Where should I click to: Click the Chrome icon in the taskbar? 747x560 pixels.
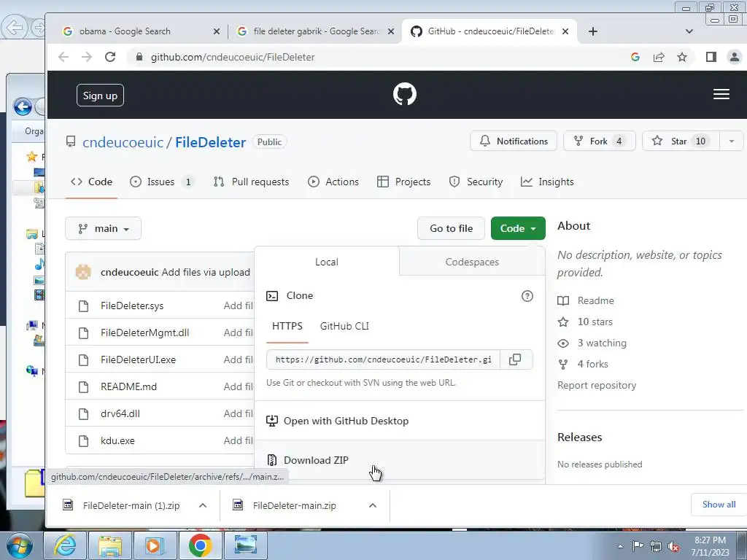click(200, 545)
